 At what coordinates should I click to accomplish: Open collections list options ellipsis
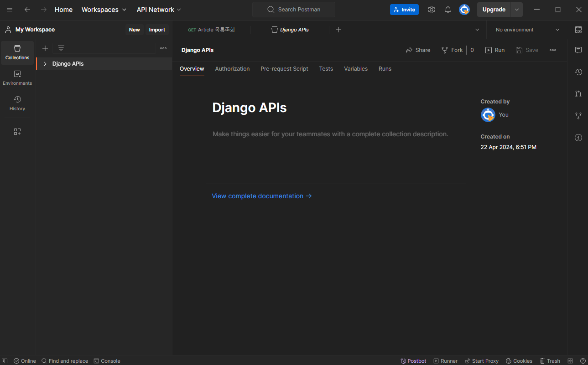tap(163, 48)
